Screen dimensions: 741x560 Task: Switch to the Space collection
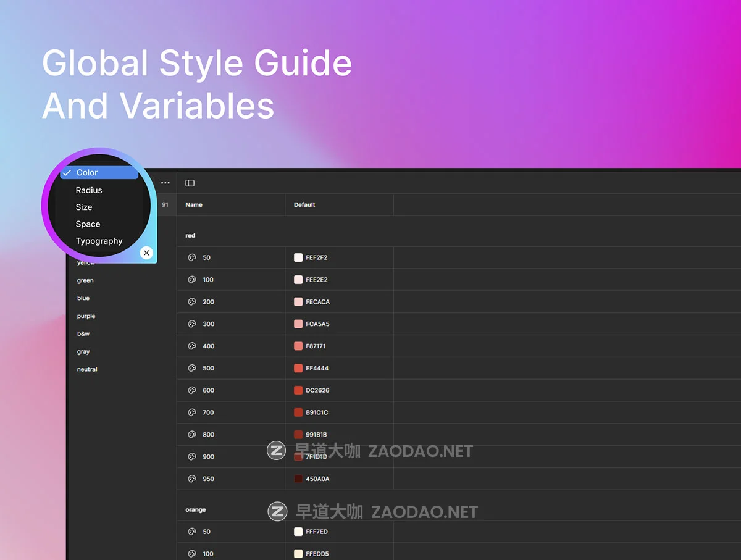tap(88, 224)
